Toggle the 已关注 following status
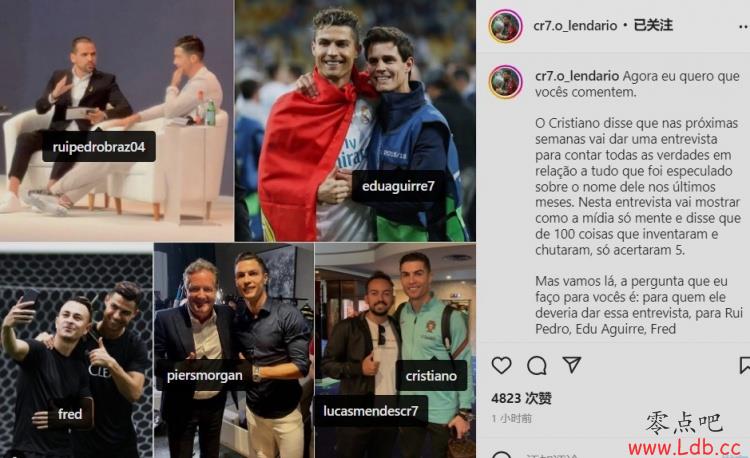Image resolution: width=750 pixels, height=458 pixels. tap(653, 25)
